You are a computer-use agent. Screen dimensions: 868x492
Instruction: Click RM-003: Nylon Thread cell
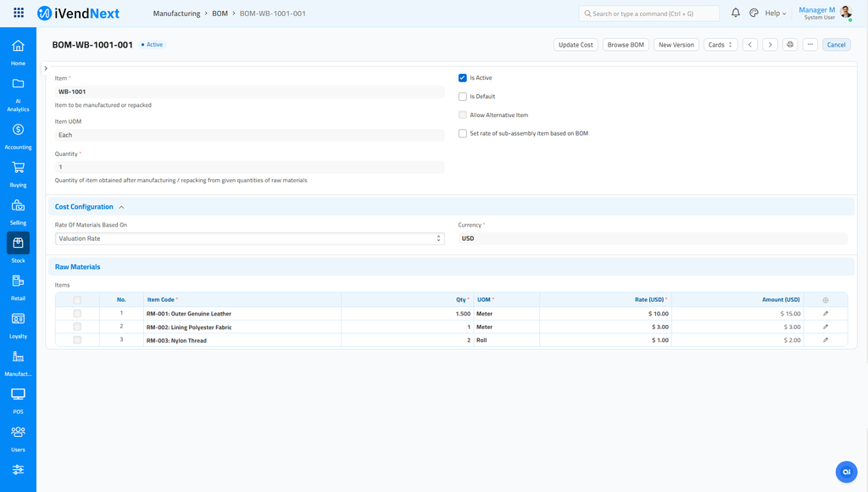tap(242, 340)
